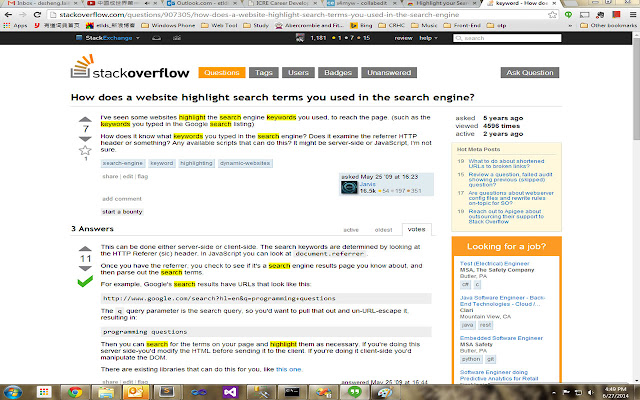Screen dimensions: 640x400
Task: Open the Apps shortcut in bookmarks bar
Action: (x=15, y=25)
